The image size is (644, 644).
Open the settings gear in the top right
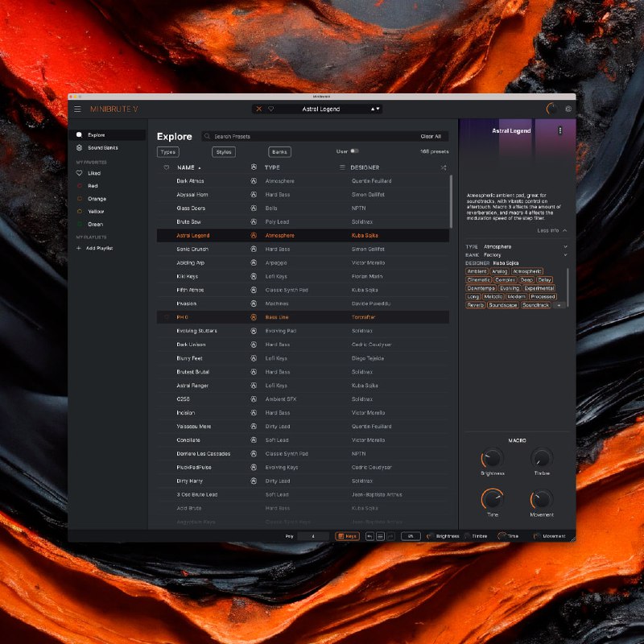point(568,109)
